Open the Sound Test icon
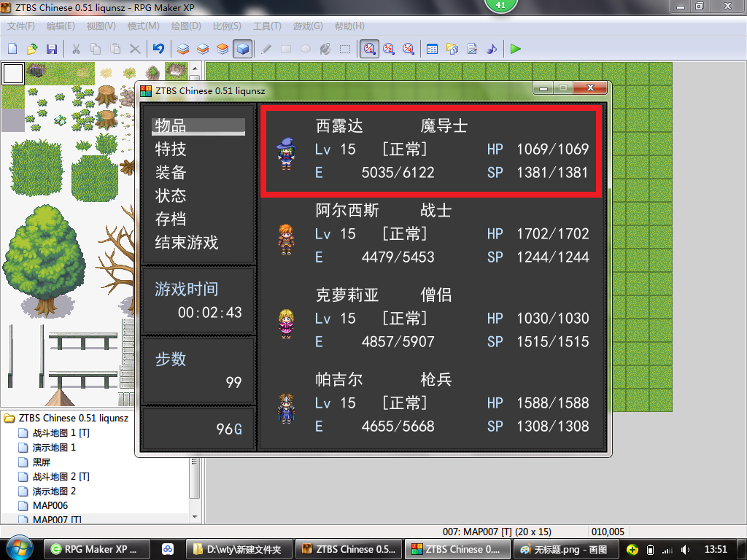 pos(492,49)
